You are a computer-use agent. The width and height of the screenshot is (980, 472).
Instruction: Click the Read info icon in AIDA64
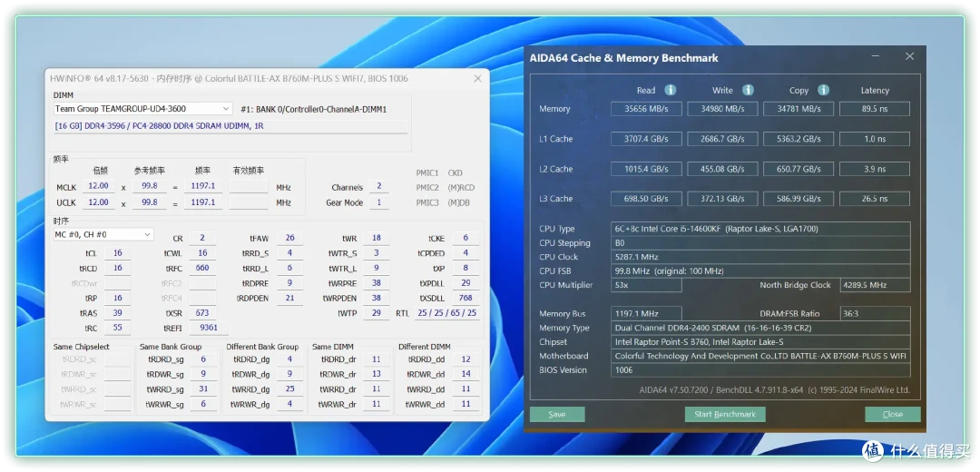(x=670, y=90)
